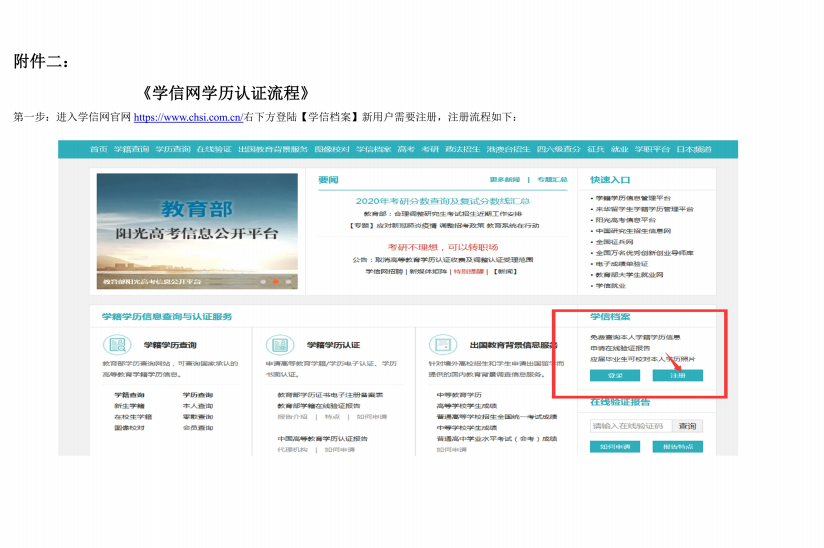Open 四六级查分 in the navigation bar
Screen dimensions: 824x548
[x=559, y=149]
